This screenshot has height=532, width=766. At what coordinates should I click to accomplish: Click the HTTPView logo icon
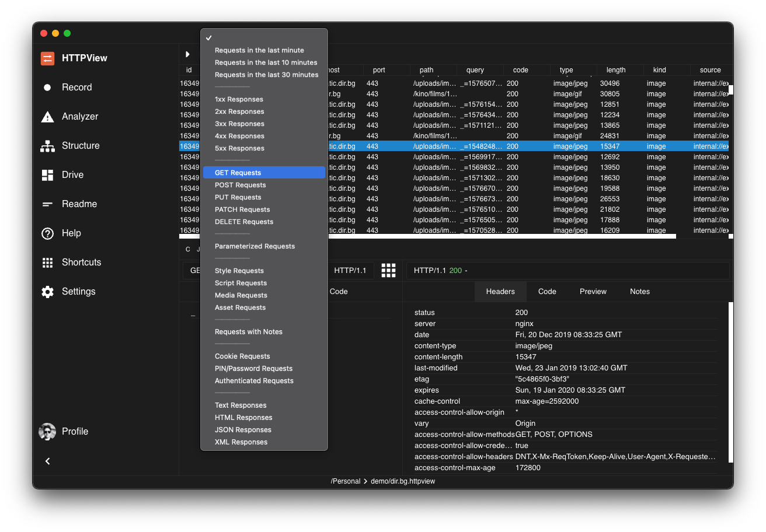coord(47,58)
